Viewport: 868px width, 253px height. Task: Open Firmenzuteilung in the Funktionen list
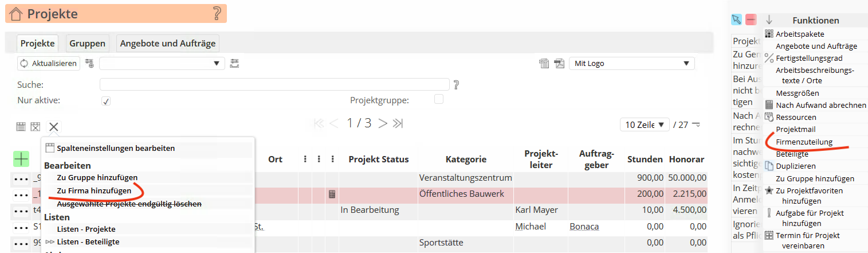(x=804, y=142)
